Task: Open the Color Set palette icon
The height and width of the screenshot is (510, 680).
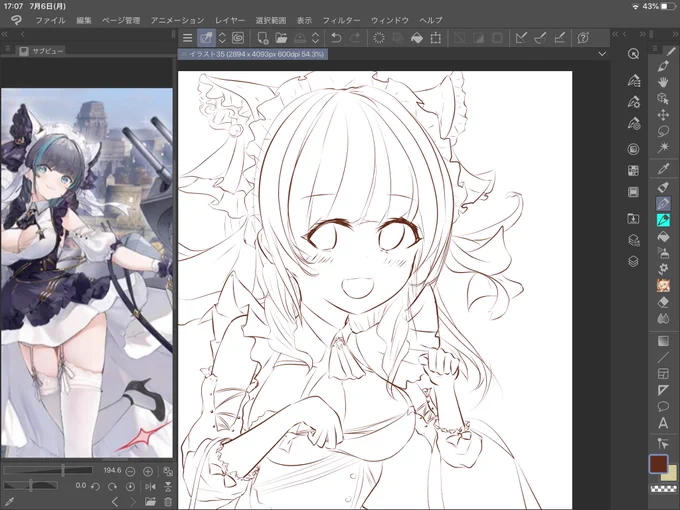Action: click(x=633, y=170)
